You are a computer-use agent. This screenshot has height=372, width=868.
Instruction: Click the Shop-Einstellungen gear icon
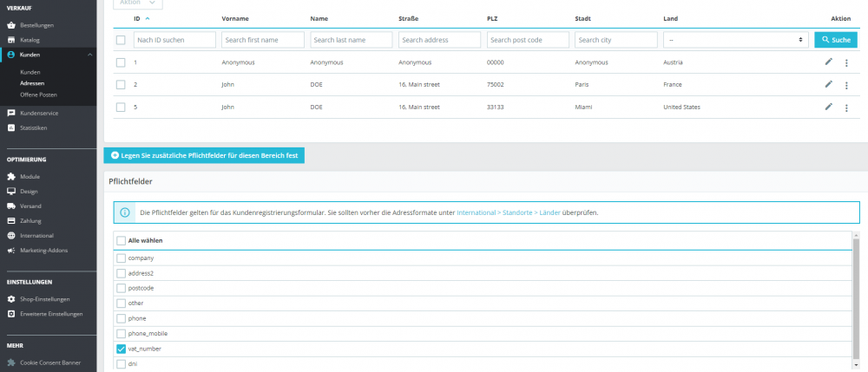pos(10,299)
